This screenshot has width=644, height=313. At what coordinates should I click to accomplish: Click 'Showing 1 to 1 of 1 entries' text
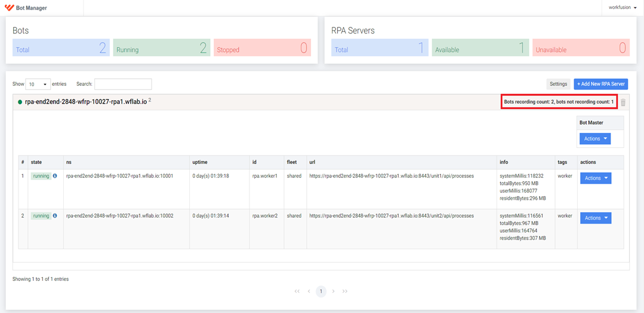coord(41,279)
